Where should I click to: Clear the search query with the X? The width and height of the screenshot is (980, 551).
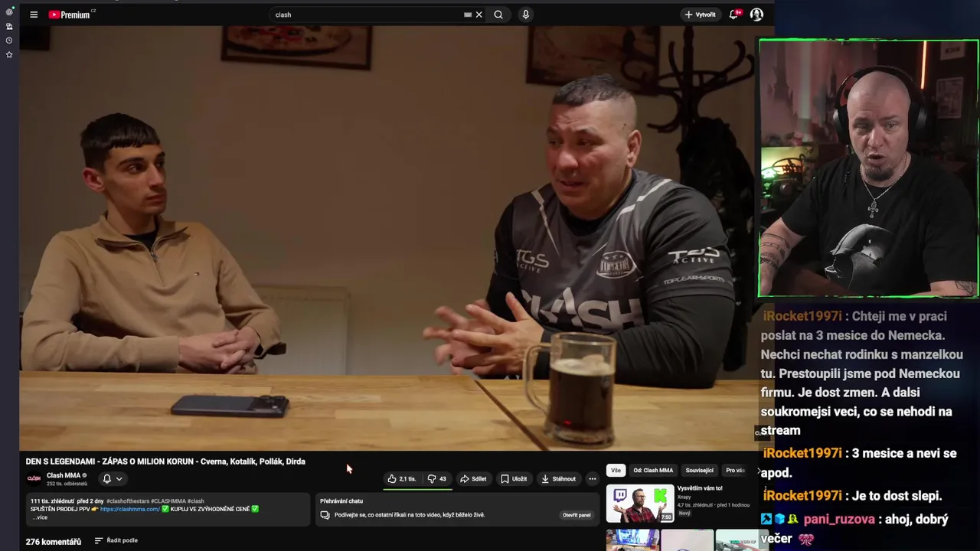pos(479,15)
